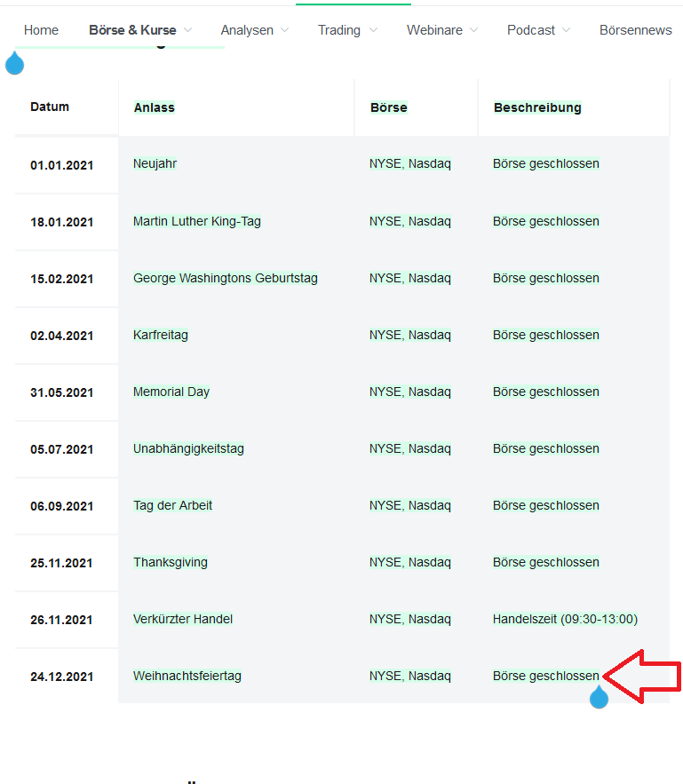Expand the Börse & Kurse dropdown chevron

coord(187,30)
